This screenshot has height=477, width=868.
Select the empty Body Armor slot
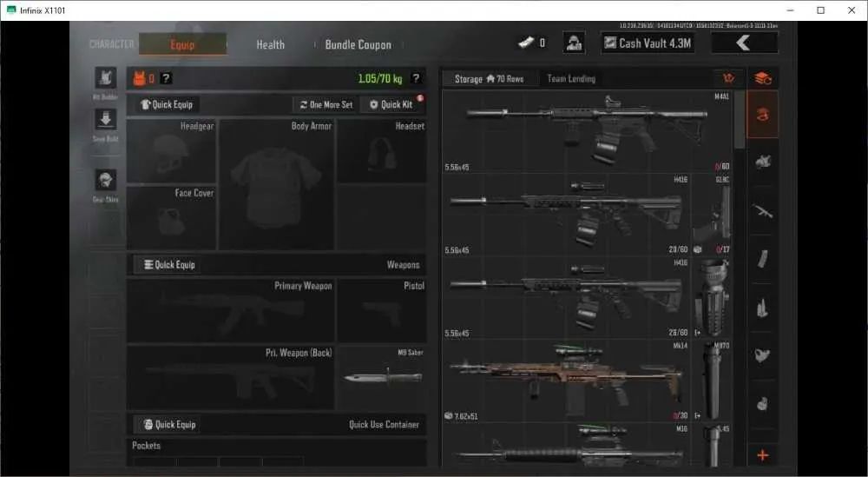point(276,184)
